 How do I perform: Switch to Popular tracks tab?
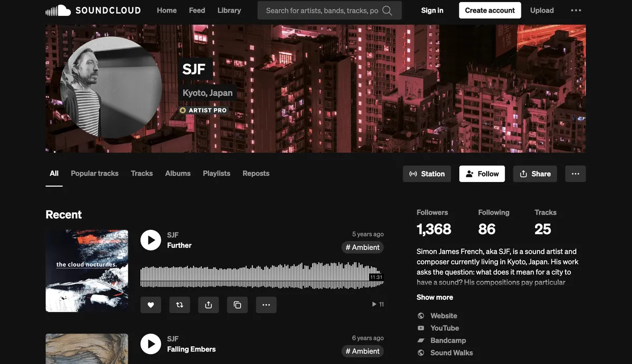click(95, 173)
